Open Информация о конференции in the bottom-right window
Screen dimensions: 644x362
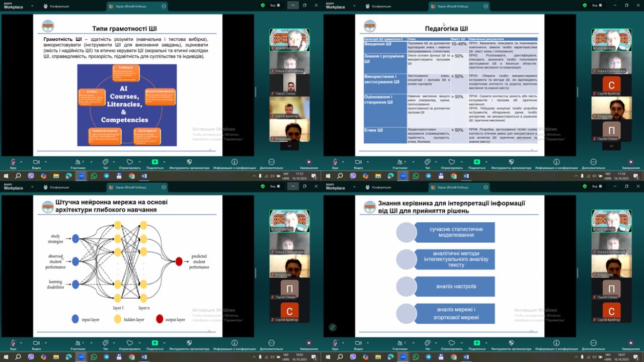point(556,344)
